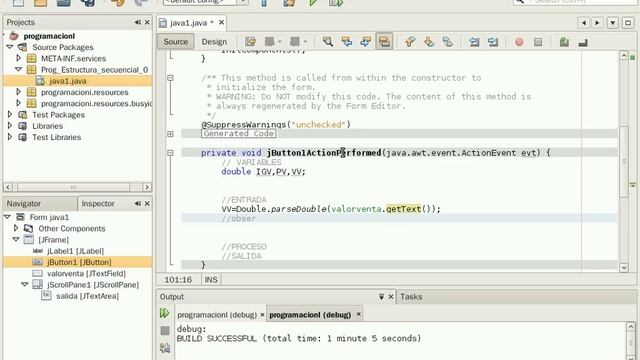The height and width of the screenshot is (360, 640).
Task: Click Find Previous Occurrence icon
Action: click(347, 42)
